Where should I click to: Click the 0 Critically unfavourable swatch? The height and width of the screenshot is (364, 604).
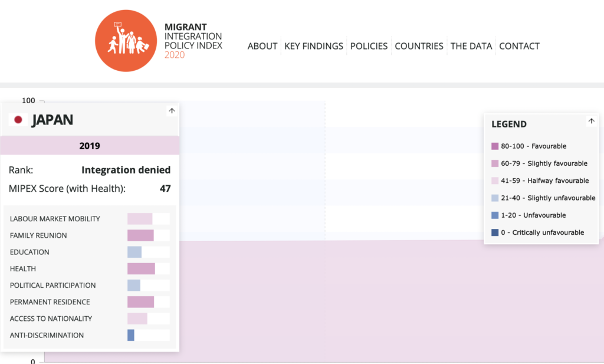[495, 232]
